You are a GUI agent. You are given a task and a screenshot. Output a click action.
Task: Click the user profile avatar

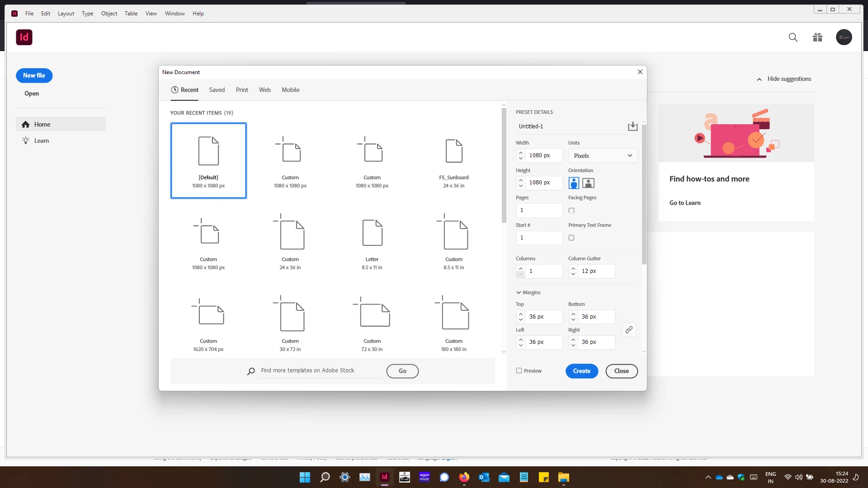(x=844, y=38)
